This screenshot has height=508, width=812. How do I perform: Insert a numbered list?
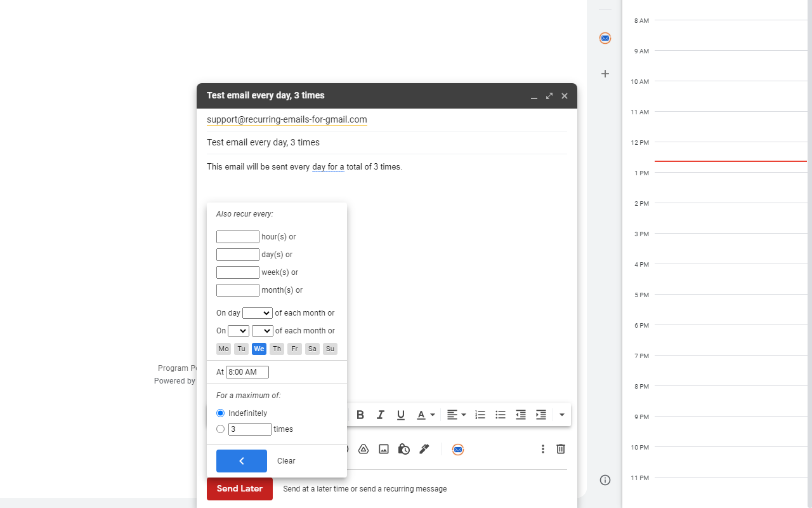click(480, 415)
